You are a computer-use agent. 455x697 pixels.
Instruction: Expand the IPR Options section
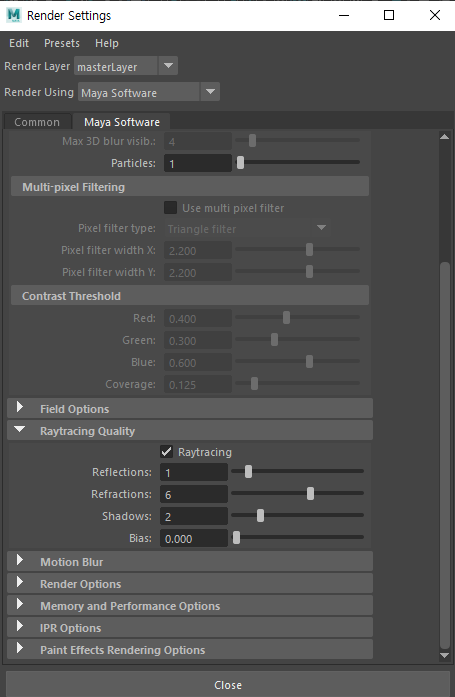(x=190, y=628)
